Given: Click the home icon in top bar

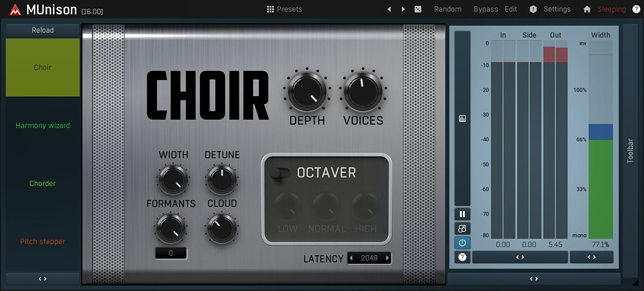Looking at the screenshot, I should pyautogui.click(x=587, y=9).
